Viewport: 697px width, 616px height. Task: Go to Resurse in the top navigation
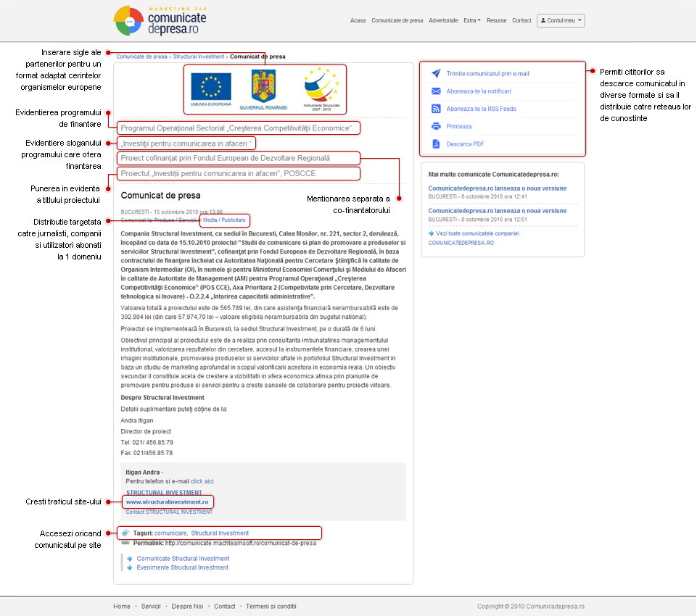(497, 20)
